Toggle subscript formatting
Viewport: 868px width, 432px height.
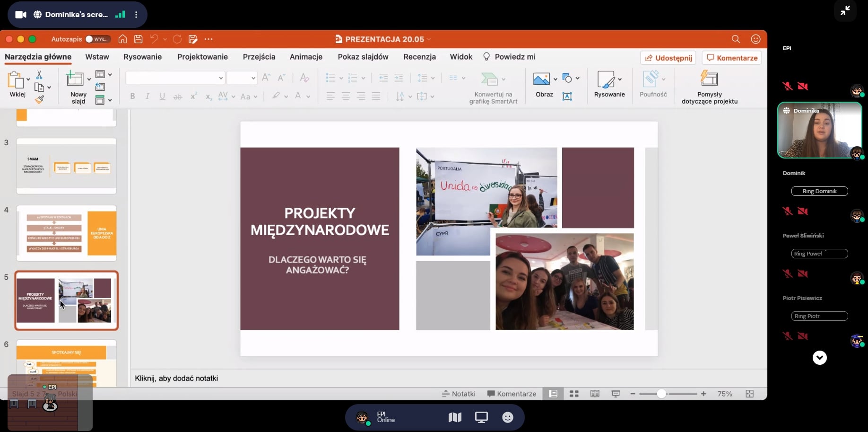(208, 97)
